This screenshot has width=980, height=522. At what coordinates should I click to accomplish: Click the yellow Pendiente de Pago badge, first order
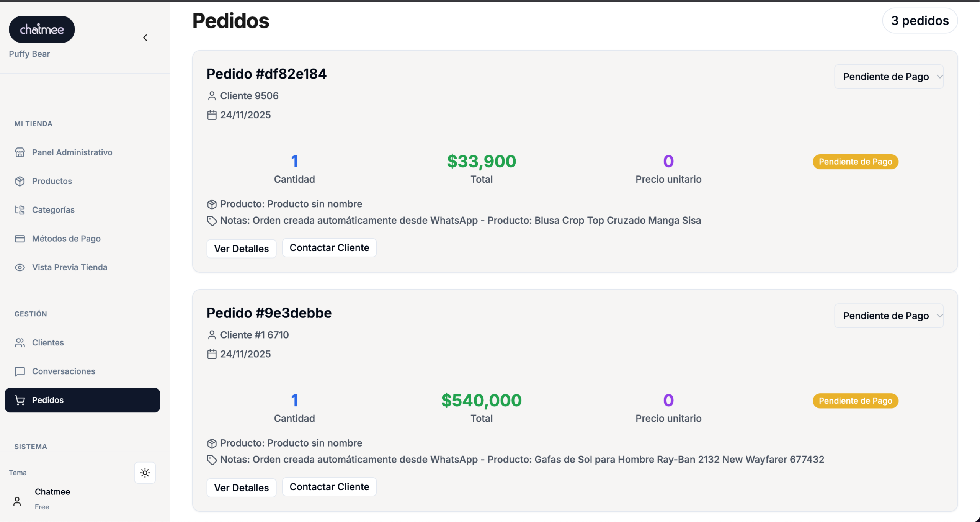point(855,162)
